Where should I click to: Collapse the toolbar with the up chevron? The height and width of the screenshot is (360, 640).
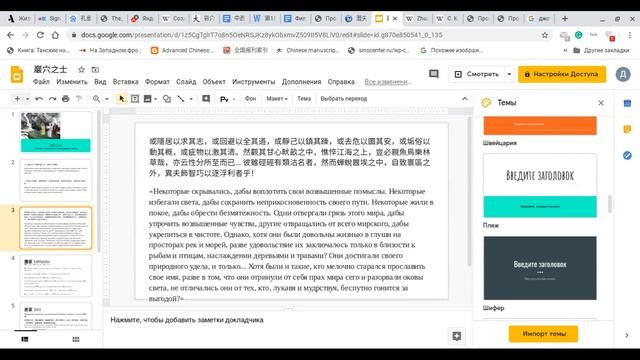(464, 99)
